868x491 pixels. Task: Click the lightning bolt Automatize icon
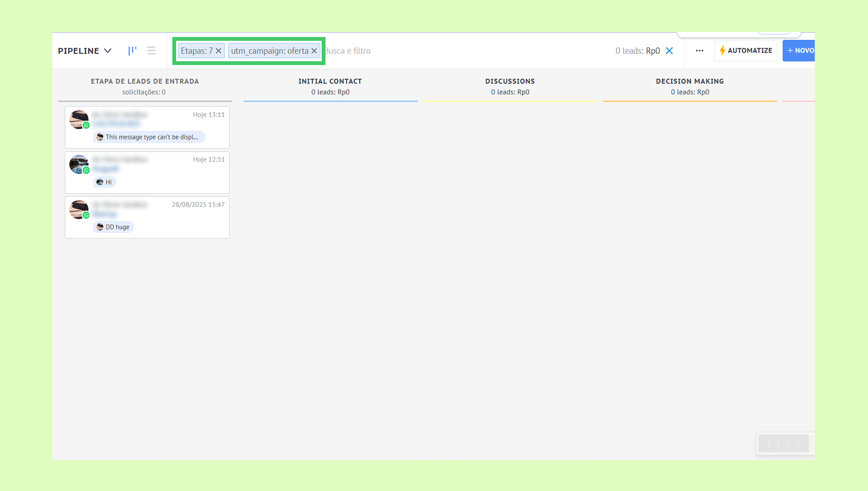[x=722, y=51]
